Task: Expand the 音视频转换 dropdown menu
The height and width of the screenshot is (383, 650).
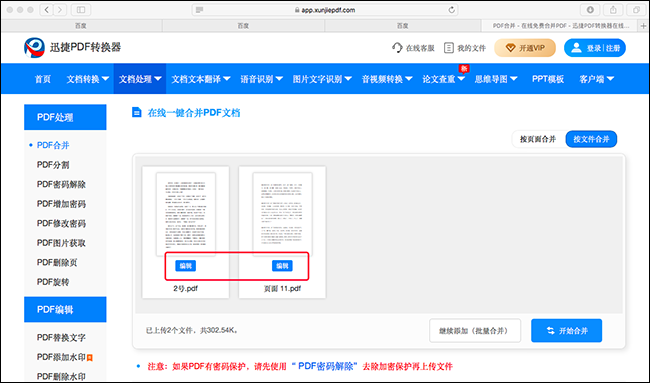Action: coord(387,79)
